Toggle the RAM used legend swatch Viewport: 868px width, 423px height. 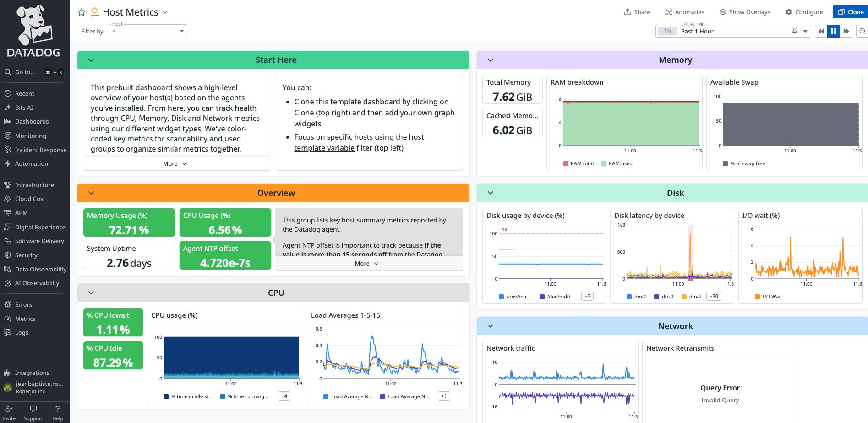[x=603, y=163]
